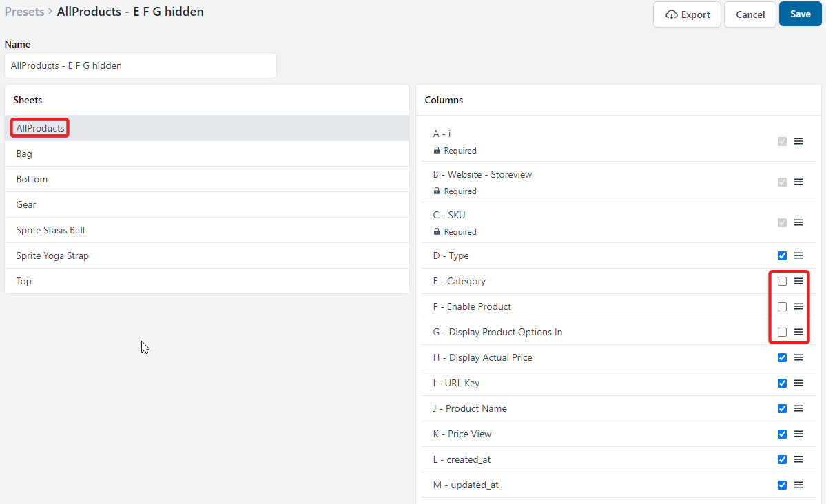Save the preset
This screenshot has width=826, height=504.
801,14
